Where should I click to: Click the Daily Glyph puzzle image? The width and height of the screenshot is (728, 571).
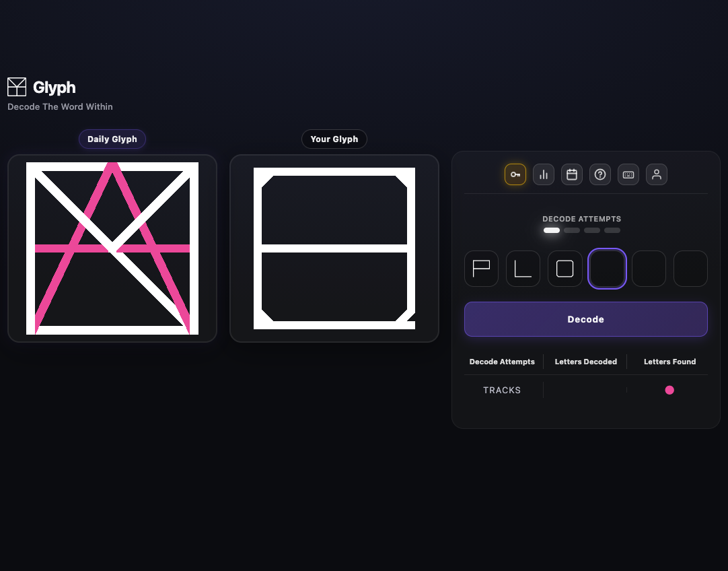tap(112, 248)
